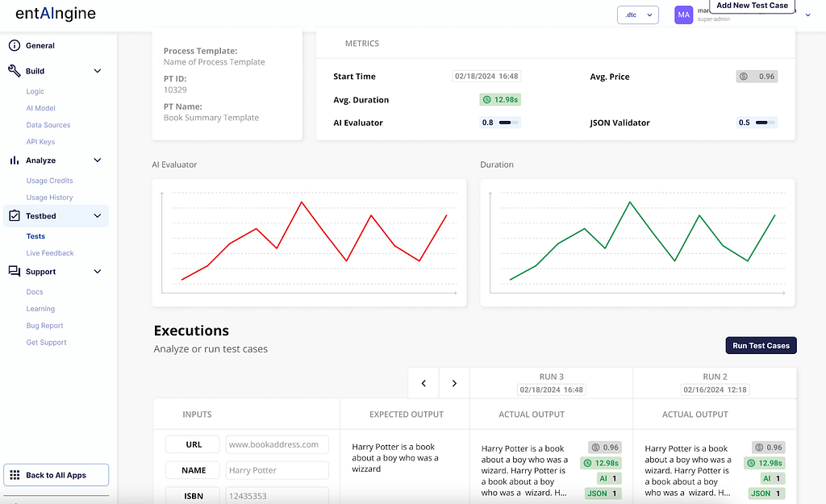Click the Testbed clipboard-check icon
This screenshot has width=826, height=504.
15,216
